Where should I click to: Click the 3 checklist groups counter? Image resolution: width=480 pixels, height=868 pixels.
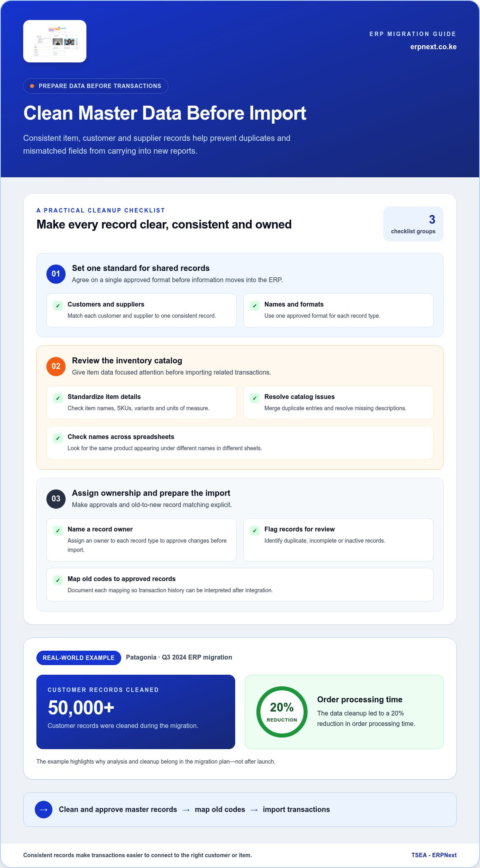click(413, 224)
